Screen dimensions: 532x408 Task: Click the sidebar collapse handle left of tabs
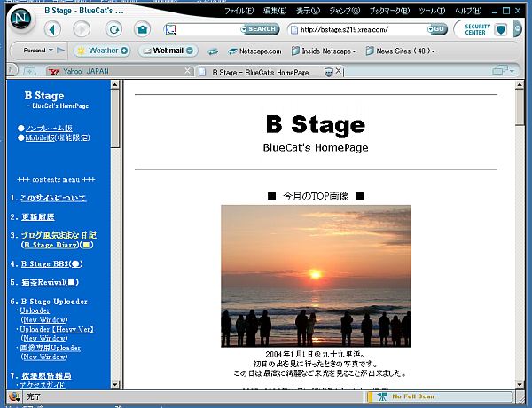[12, 70]
